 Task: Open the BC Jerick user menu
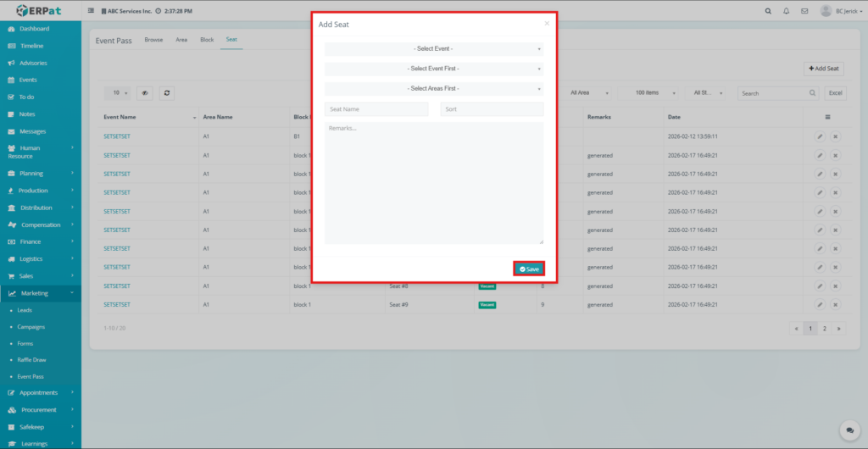[x=841, y=11]
